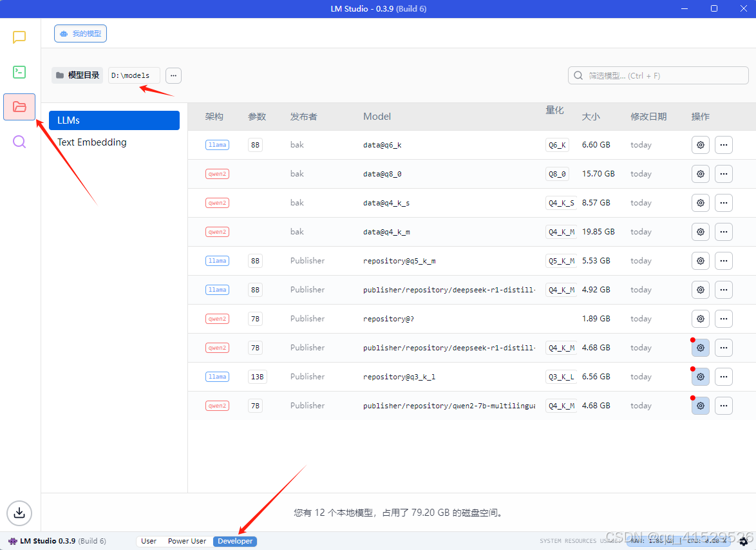756x550 pixels.
Task: Open the models directory ellipsis menu
Action: 174,75
